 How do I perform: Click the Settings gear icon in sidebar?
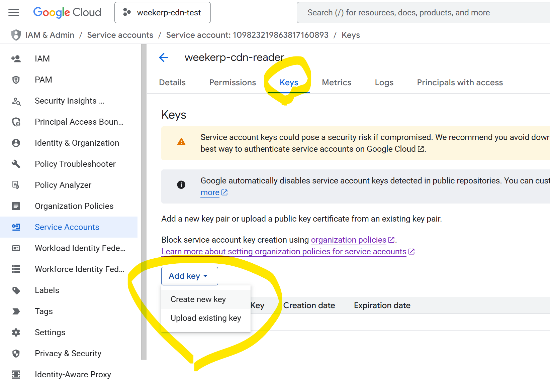pos(16,333)
